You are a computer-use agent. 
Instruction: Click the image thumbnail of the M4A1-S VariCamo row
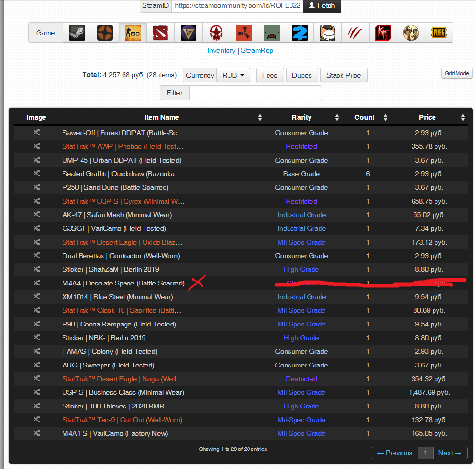37,433
